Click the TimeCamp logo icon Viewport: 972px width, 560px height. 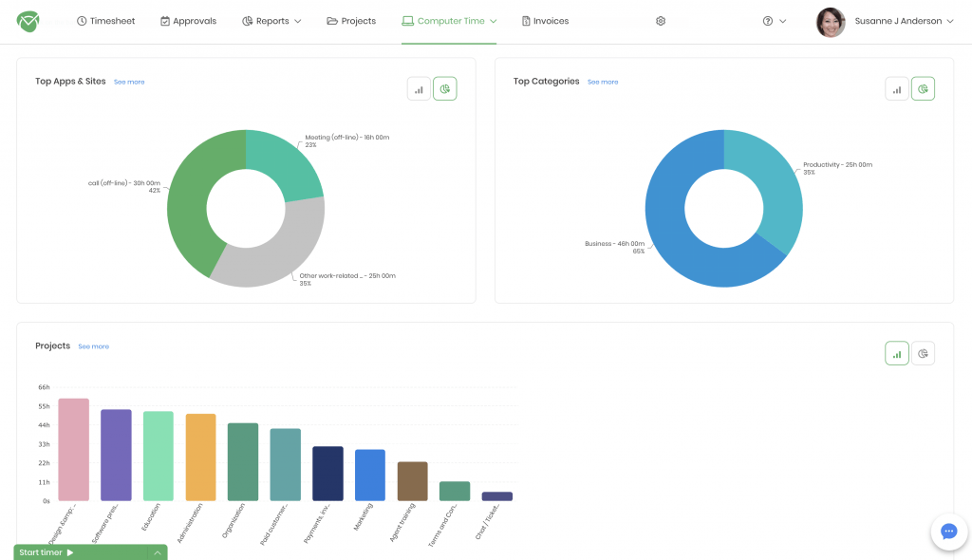click(x=28, y=21)
